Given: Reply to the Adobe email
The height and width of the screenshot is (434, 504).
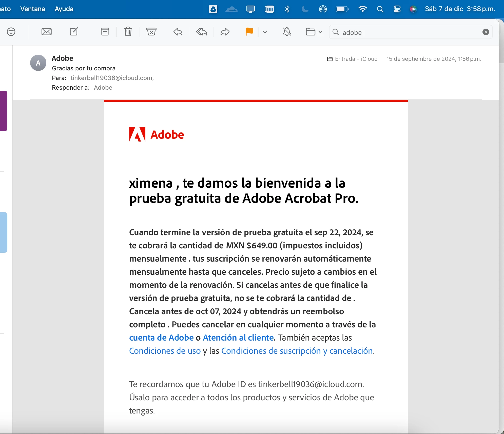Looking at the screenshot, I should [x=178, y=32].
